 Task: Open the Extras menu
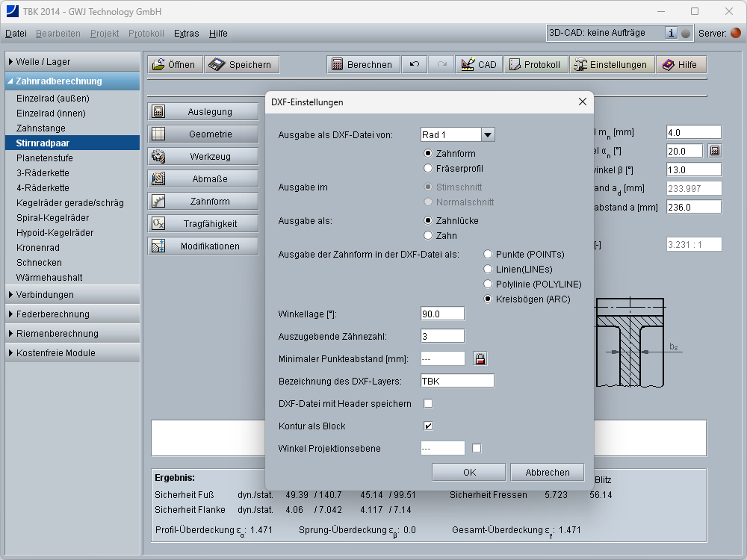[187, 34]
